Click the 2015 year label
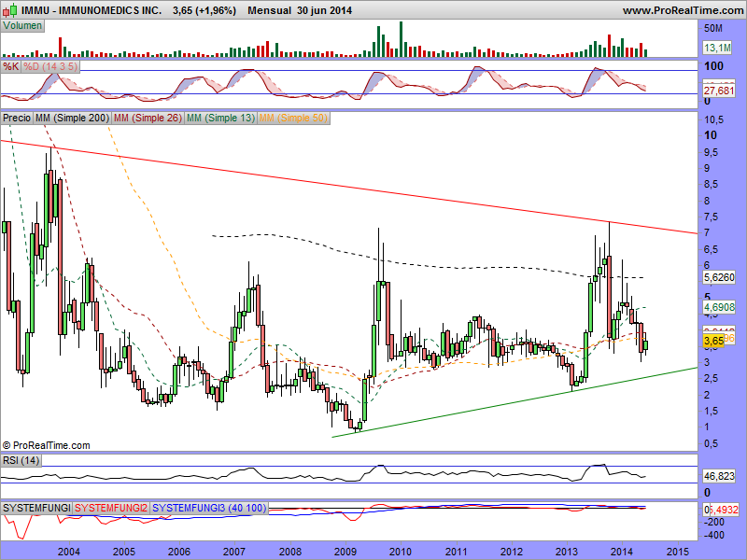 click(678, 552)
